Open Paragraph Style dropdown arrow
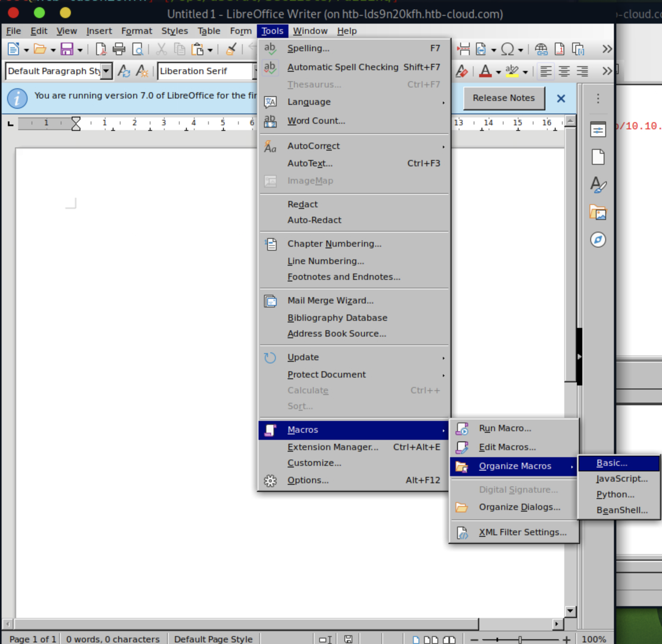Viewport: 662px width, 644px height. 106,71
